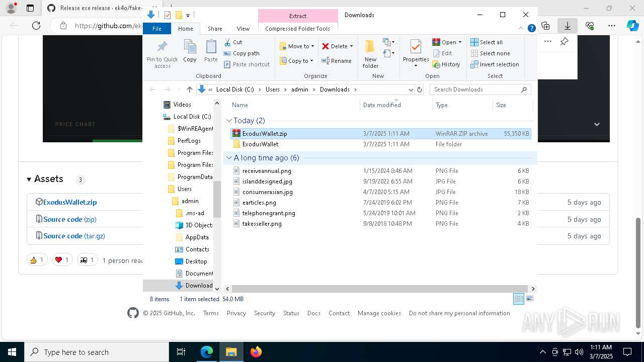The width and height of the screenshot is (644, 362).
Task: Switch to the Share ribbon tab
Action: pyautogui.click(x=215, y=29)
